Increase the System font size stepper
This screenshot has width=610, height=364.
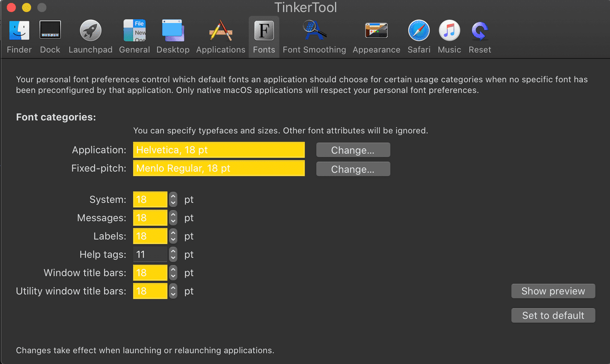click(173, 197)
